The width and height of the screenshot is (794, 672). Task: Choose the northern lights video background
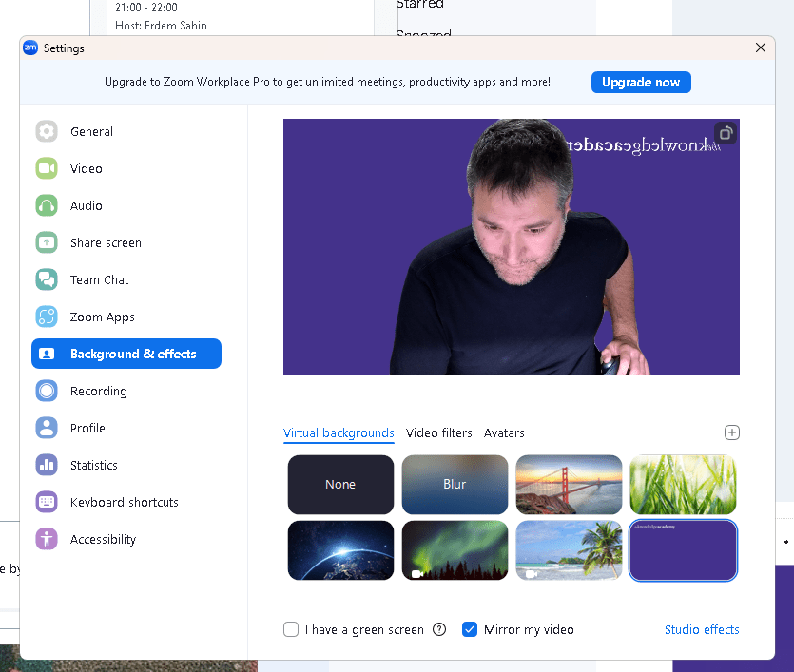click(455, 550)
